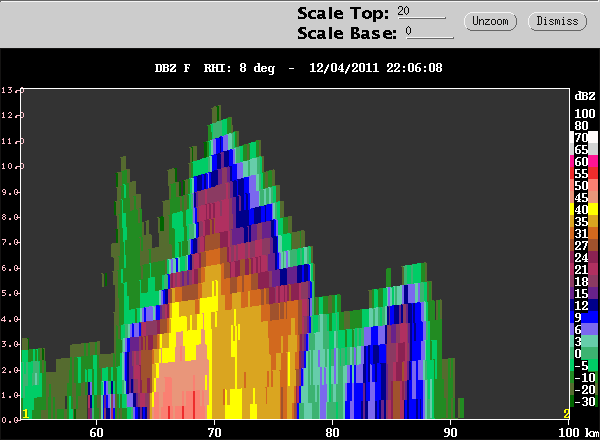Screen dimensions: 600x440
Task: Click the 100 dBZ legend value
Action: click(585, 114)
